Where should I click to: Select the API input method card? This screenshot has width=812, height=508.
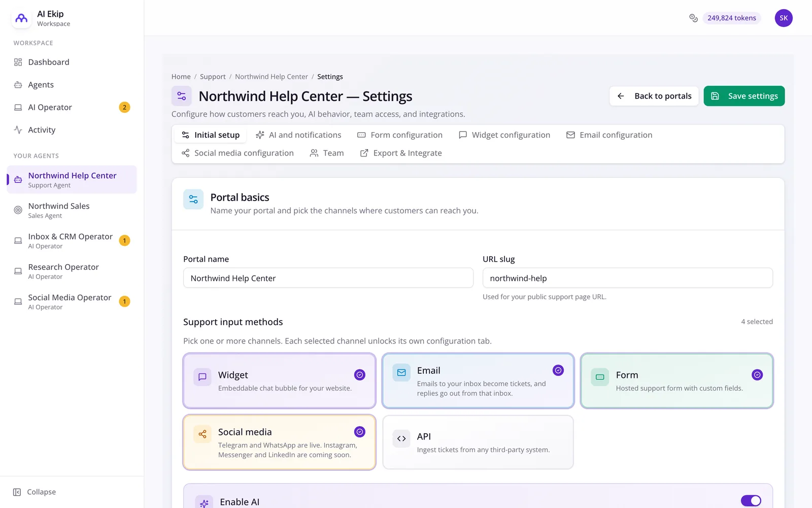point(478,442)
